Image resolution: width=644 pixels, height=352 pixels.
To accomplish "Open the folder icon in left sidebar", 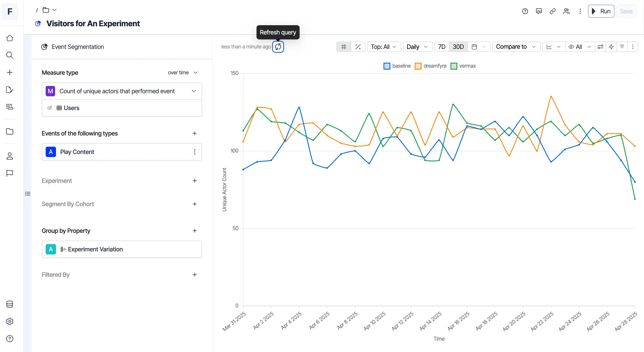I will [x=10, y=131].
